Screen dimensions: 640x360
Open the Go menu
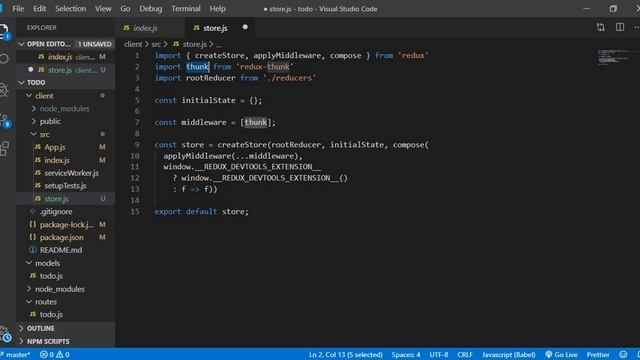pyautogui.click(x=125, y=9)
